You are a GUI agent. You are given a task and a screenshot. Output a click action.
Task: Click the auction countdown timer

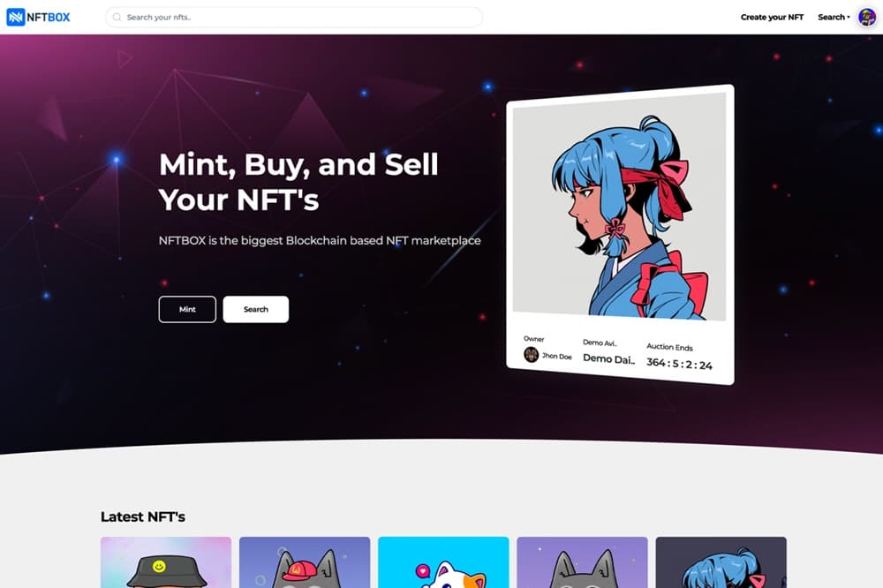pos(679,364)
